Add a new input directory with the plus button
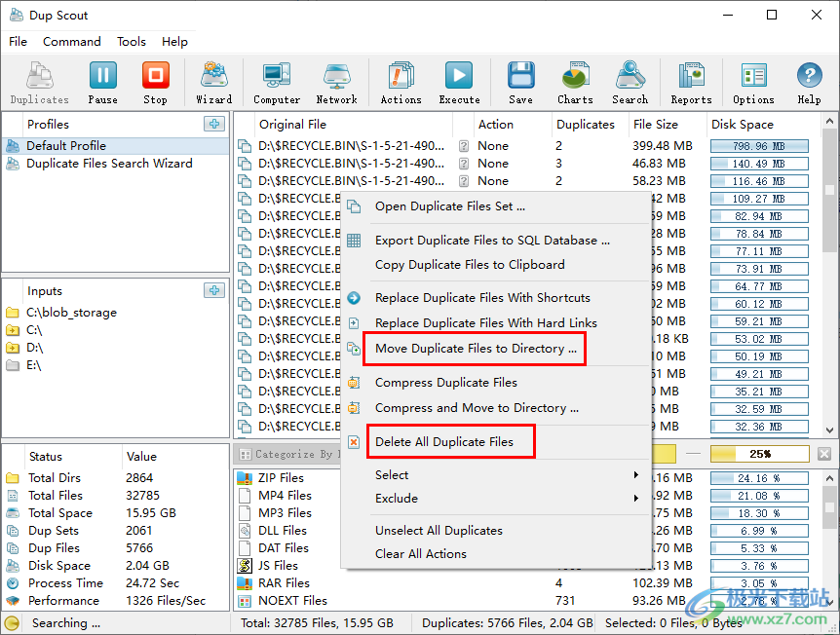Screen dimensions: 840x635 [214, 290]
